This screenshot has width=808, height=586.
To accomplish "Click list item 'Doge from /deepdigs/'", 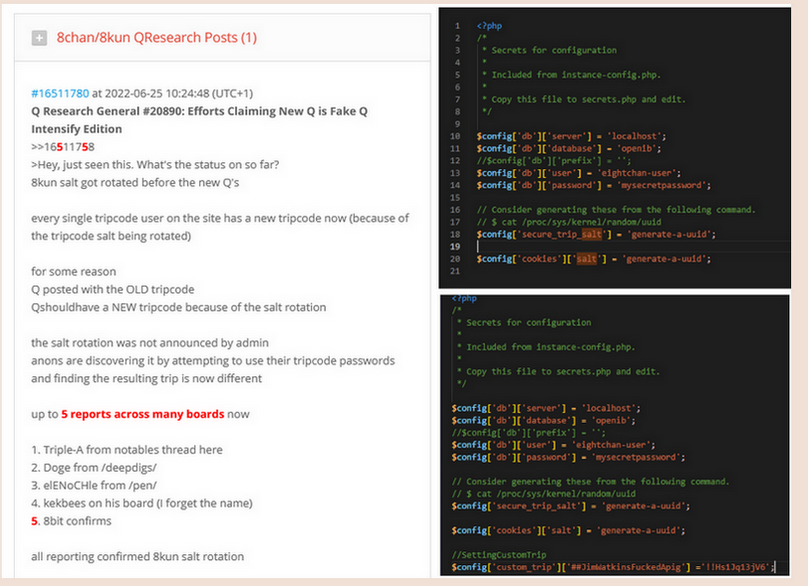I will tap(94, 468).
